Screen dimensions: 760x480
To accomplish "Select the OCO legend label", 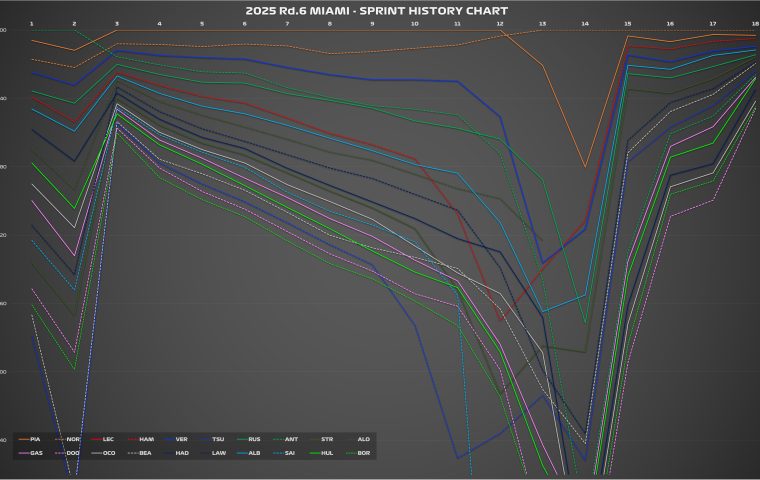I will click(x=109, y=453).
